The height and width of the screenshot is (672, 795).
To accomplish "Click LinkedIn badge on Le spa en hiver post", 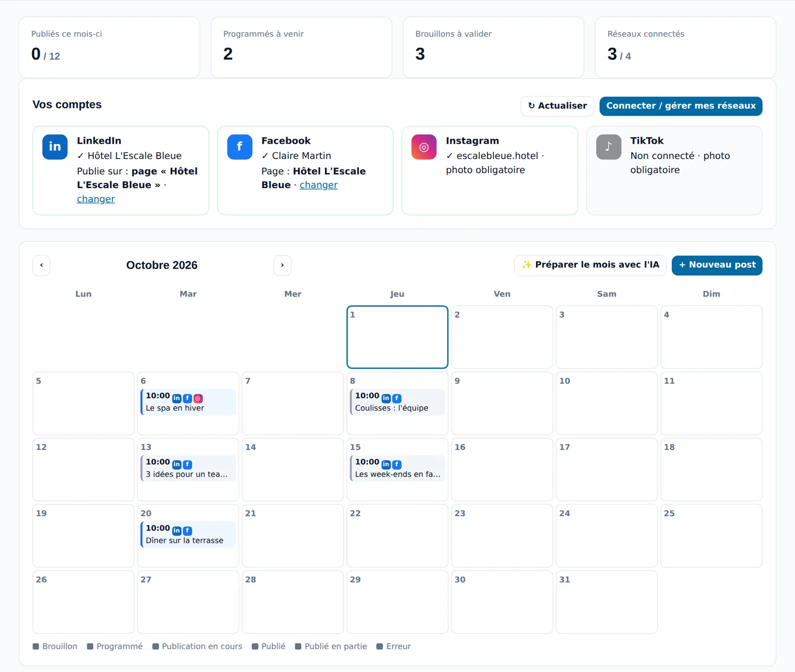I will tap(176, 398).
